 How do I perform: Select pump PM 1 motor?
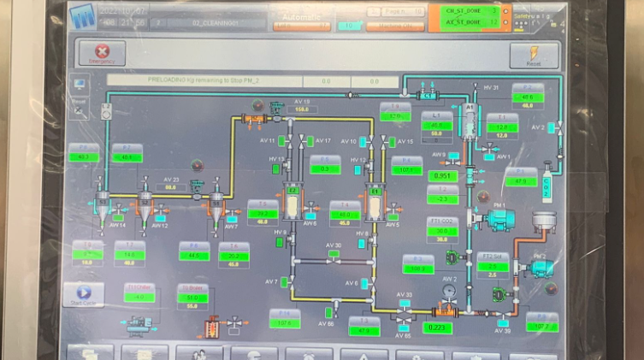(x=499, y=220)
